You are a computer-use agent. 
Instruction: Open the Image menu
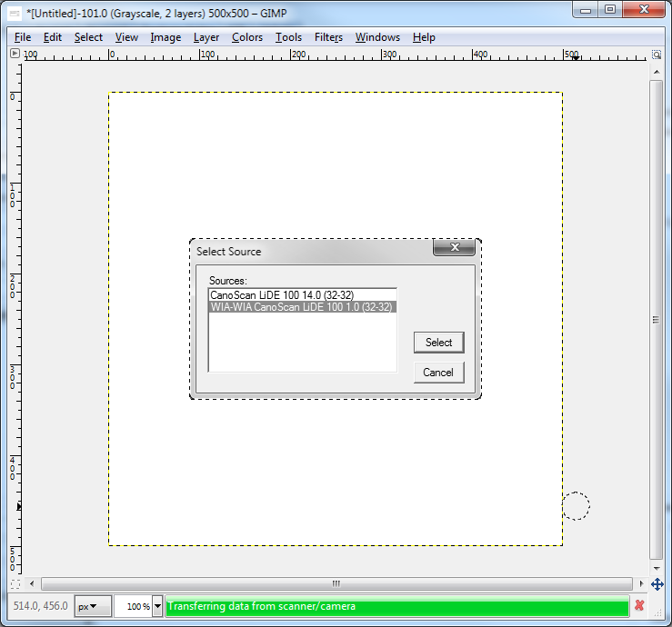click(x=165, y=37)
